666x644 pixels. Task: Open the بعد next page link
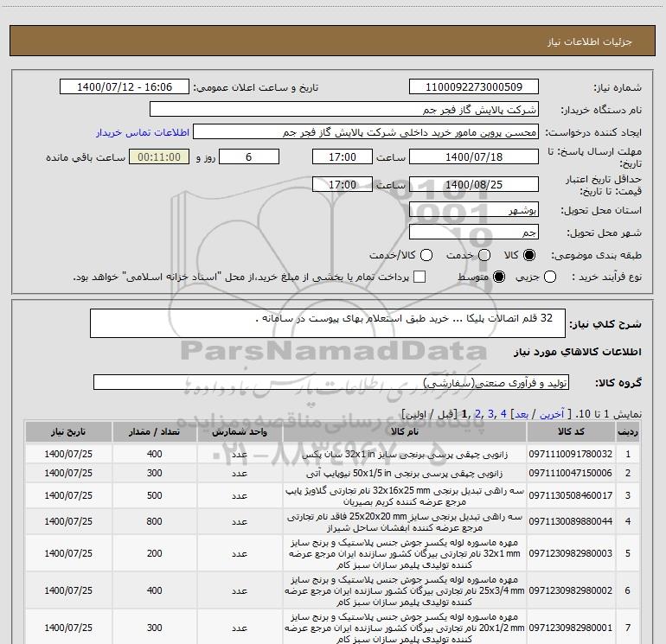pyautogui.click(x=522, y=414)
